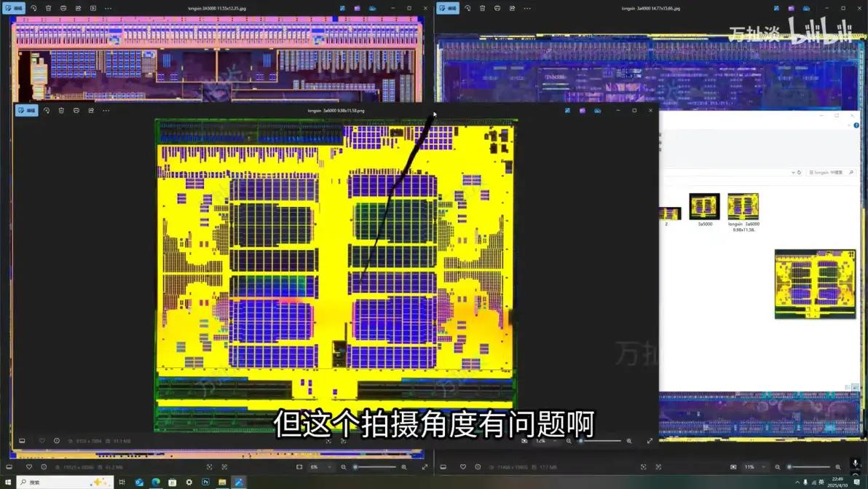Rotate image in 3a6000 Photos window
Image resolution: width=868 pixels, height=489 pixels.
pos(47,110)
